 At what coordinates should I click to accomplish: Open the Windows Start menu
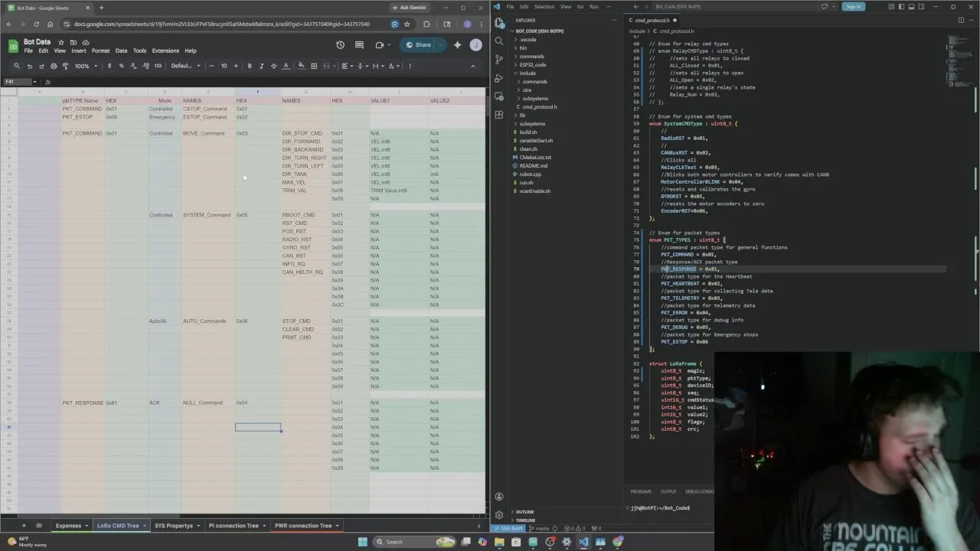click(x=362, y=542)
